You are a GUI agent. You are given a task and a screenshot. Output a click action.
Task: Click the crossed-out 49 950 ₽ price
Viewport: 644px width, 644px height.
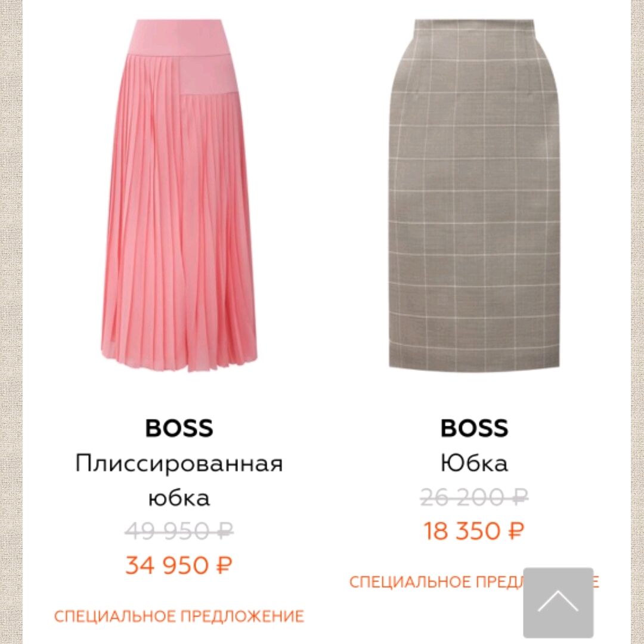coord(179,531)
